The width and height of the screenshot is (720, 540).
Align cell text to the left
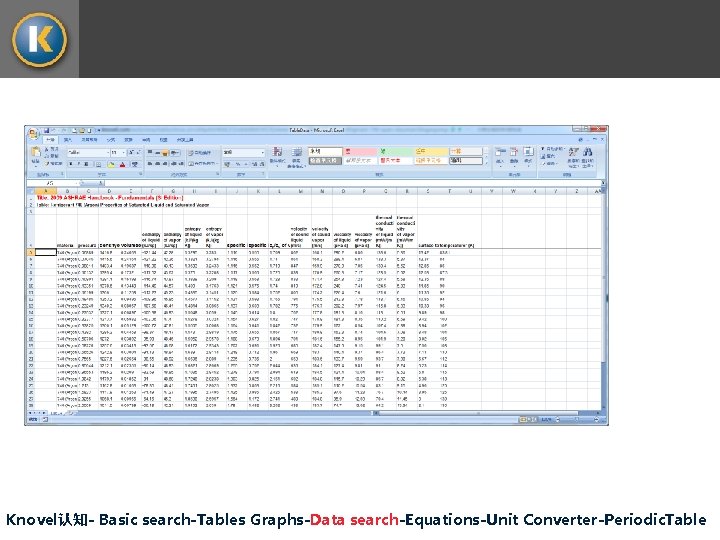(150, 164)
